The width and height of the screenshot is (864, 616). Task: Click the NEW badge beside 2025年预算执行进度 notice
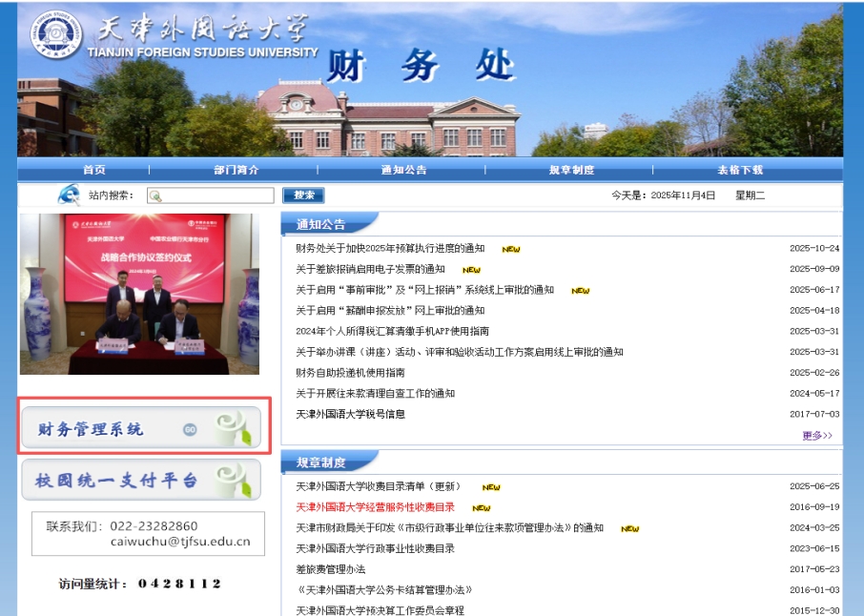pos(511,249)
